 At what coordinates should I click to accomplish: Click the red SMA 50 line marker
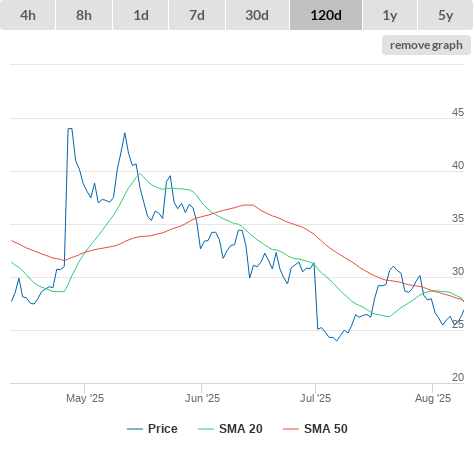coord(291,429)
